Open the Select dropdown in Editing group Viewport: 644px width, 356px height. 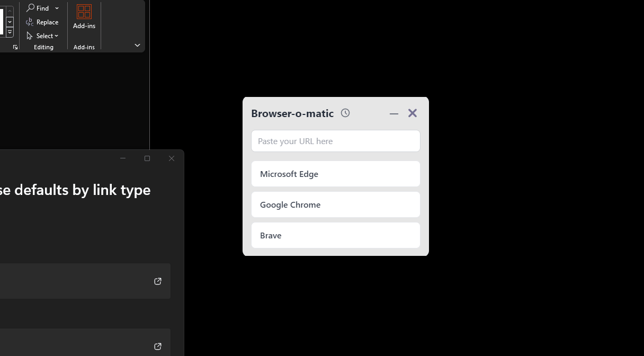43,36
